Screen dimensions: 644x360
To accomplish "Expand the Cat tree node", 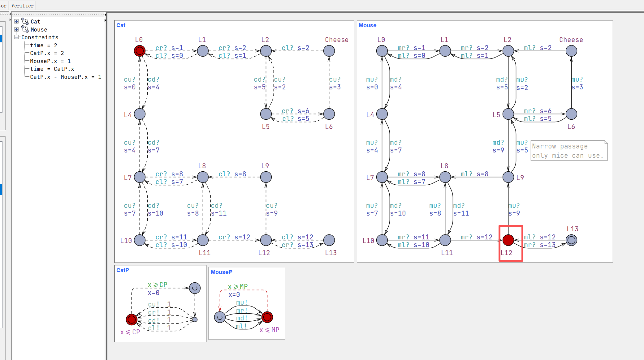I will pyautogui.click(x=16, y=21).
